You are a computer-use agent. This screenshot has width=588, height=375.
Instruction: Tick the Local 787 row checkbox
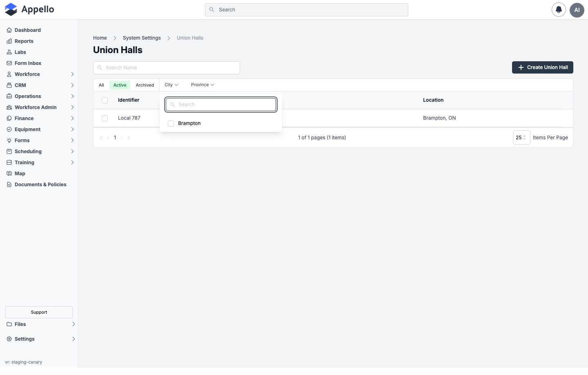(105, 118)
